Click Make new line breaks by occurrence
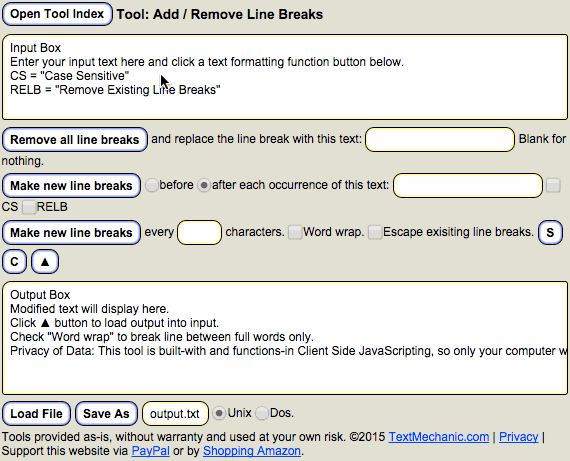 coord(71,185)
